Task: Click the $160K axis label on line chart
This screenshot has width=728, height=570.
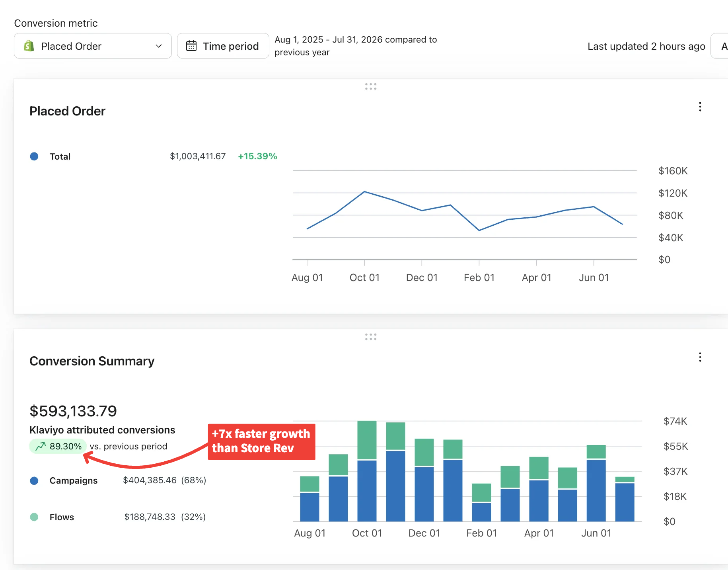Action: 673,171
